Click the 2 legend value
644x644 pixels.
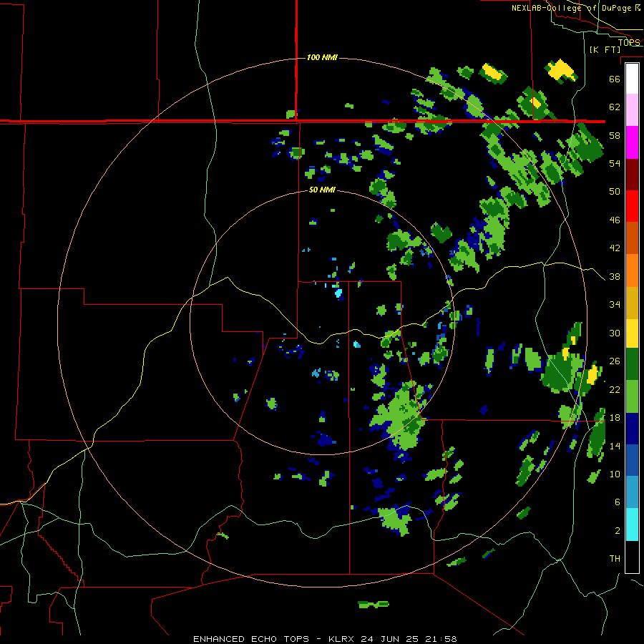click(618, 531)
